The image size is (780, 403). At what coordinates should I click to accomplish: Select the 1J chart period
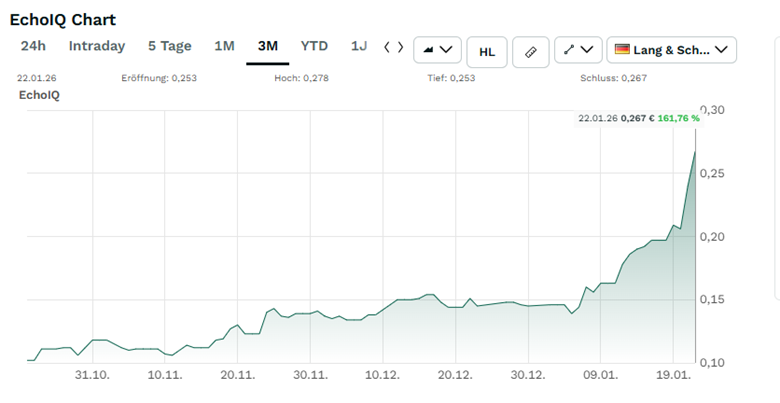[x=359, y=46]
